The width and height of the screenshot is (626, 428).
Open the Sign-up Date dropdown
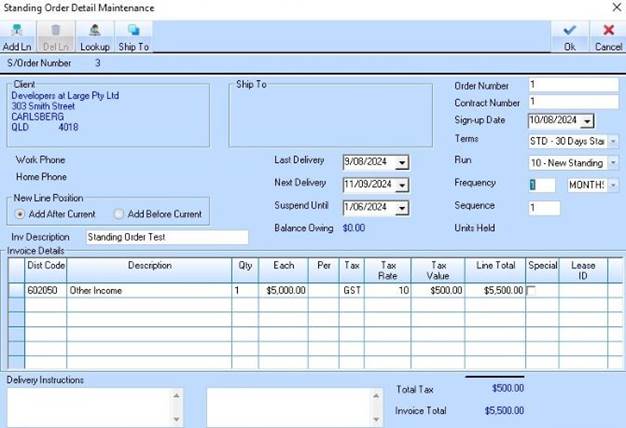click(x=587, y=121)
